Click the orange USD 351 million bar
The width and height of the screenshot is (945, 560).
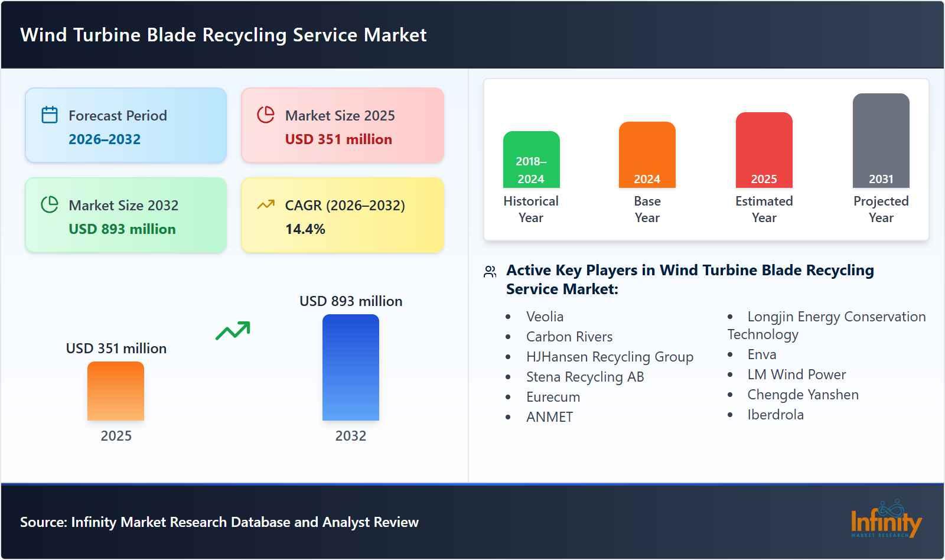[x=116, y=391]
